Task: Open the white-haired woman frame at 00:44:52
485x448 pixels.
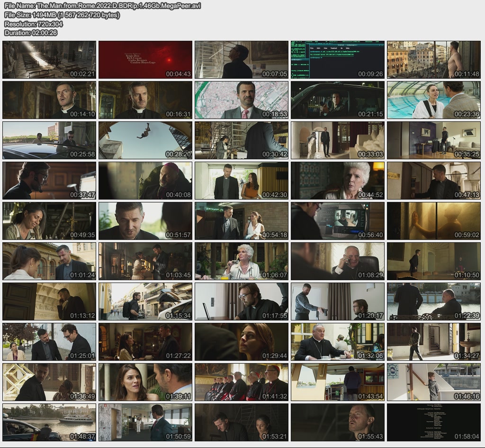Action: [x=337, y=181]
